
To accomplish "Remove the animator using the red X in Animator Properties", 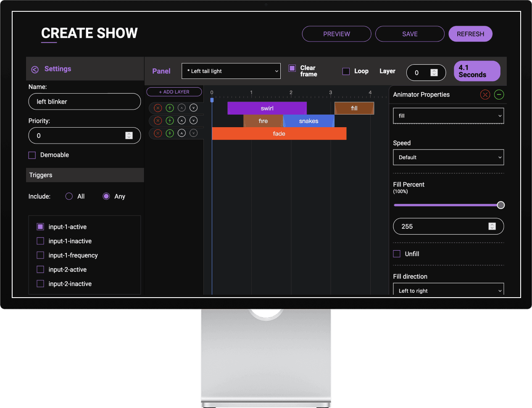I will click(485, 94).
